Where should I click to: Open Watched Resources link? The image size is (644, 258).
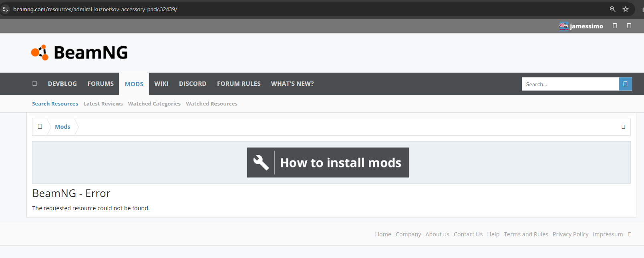tap(211, 104)
